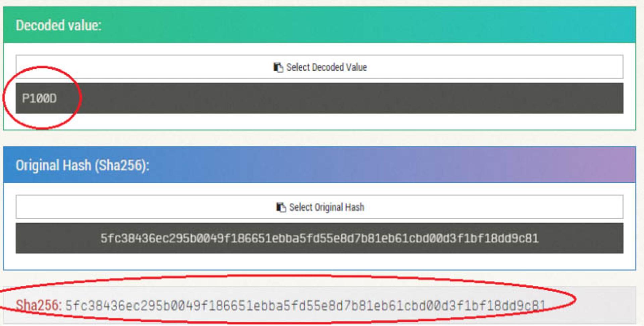Click the Select Decoded Value button label
The height and width of the screenshot is (326, 644).
pyautogui.click(x=326, y=67)
